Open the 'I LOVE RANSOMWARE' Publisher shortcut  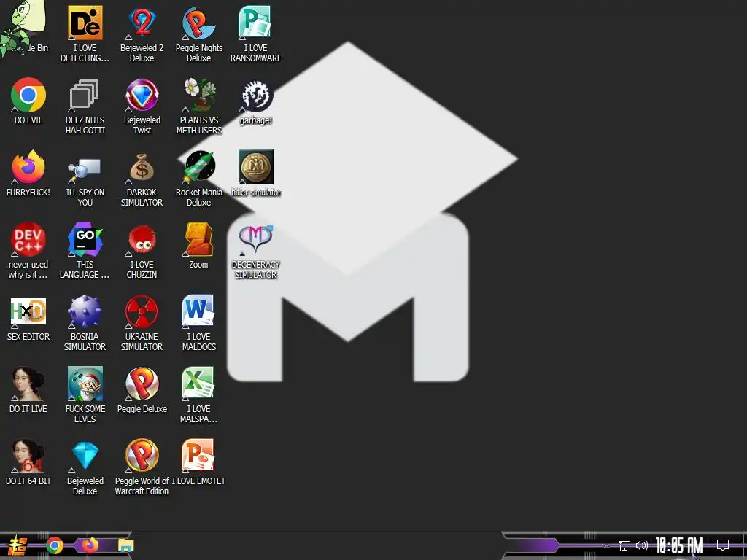pyautogui.click(x=256, y=34)
